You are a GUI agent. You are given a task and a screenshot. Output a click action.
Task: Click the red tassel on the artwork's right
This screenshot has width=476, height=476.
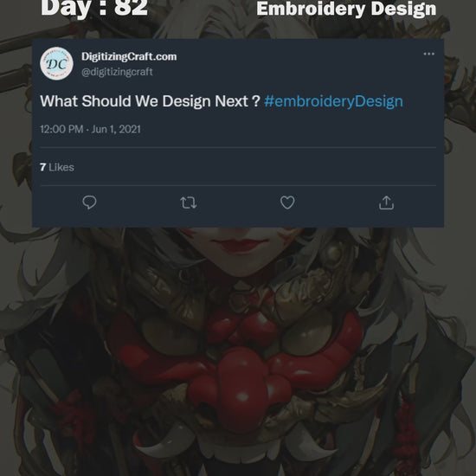click(407, 431)
